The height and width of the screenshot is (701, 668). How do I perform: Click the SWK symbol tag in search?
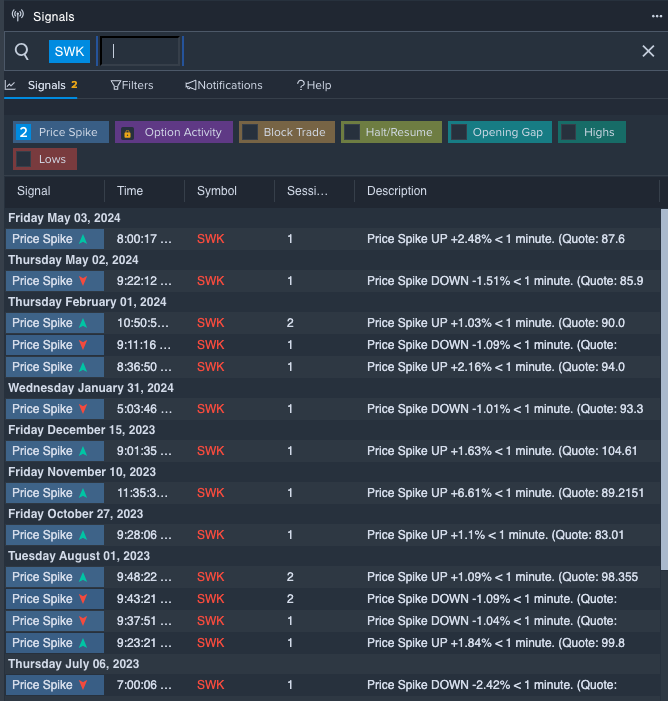[x=69, y=51]
